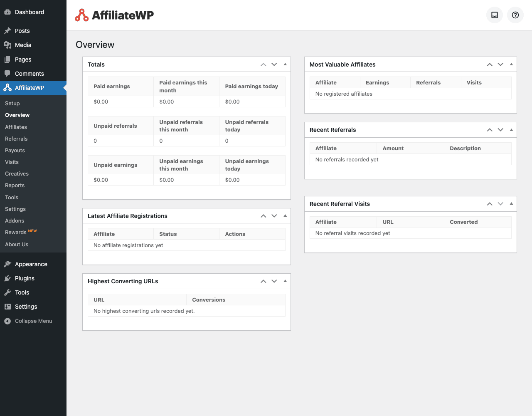Open the Posts menu link
Screen dimensions: 532x416
click(x=33, y=31)
